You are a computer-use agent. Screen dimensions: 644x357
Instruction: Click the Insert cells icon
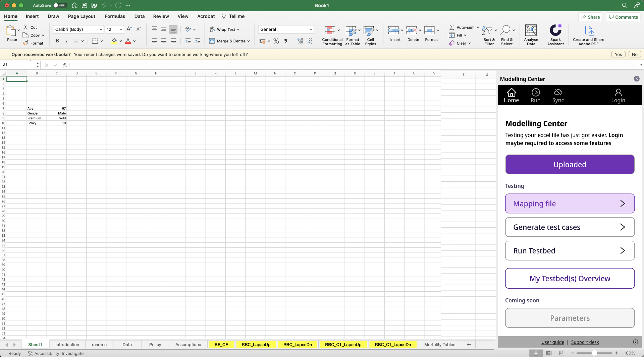click(393, 30)
